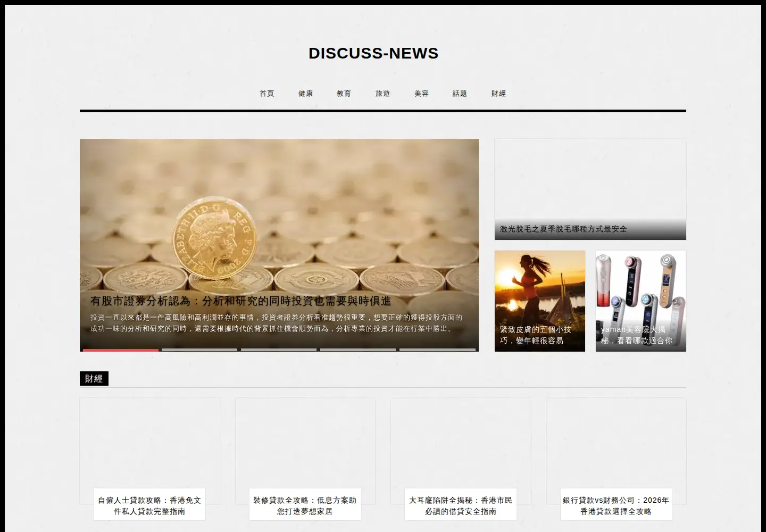
Task: Click the 財經 section heading label
Action: tap(94, 379)
